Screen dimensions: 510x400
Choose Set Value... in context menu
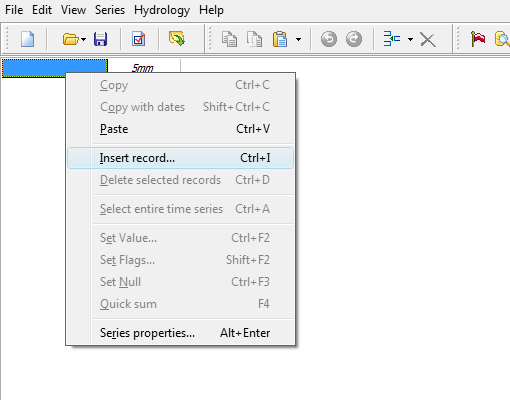tap(181, 238)
